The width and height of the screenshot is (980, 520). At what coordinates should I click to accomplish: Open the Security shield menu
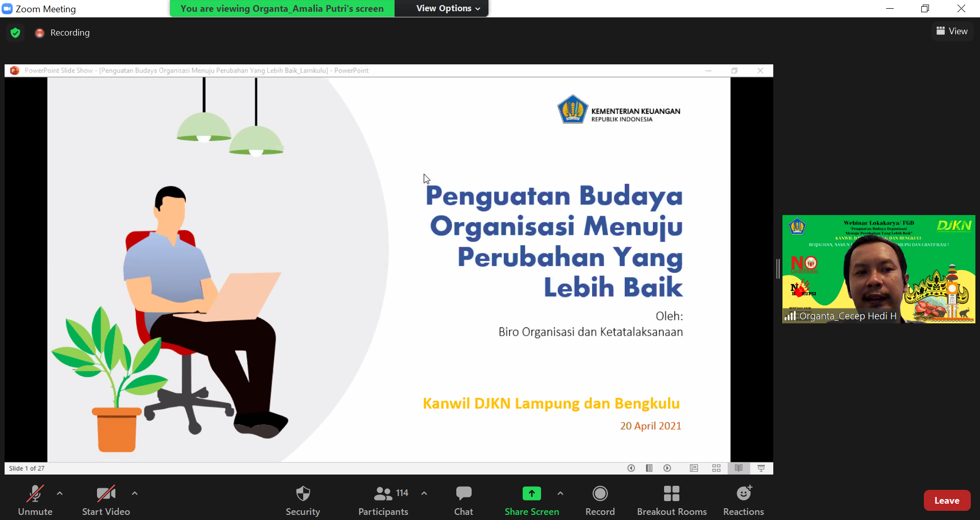click(x=303, y=500)
